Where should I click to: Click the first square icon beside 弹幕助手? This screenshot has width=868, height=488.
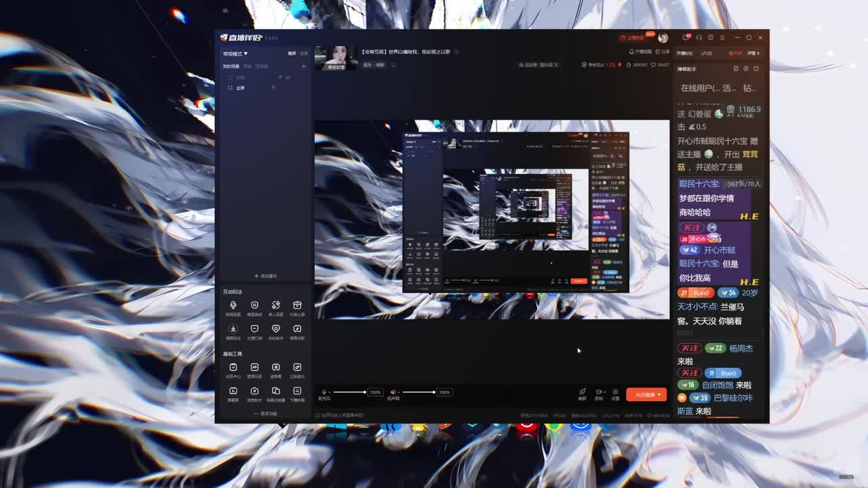736,68
